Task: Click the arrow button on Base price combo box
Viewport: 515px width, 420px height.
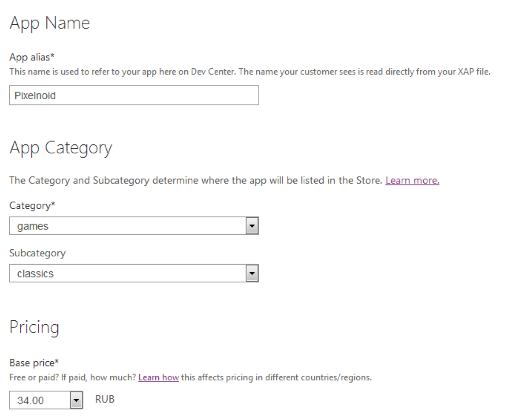Action: click(76, 401)
